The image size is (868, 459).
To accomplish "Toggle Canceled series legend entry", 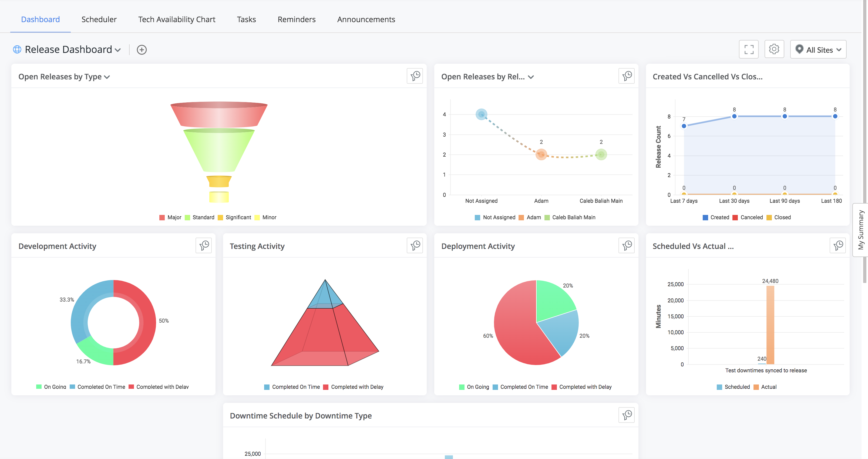I will (748, 218).
